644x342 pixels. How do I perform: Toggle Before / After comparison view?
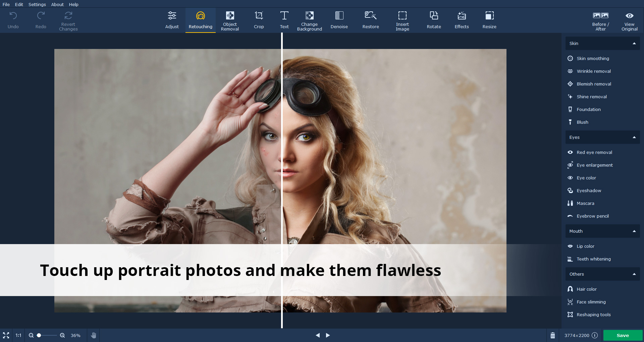point(600,20)
